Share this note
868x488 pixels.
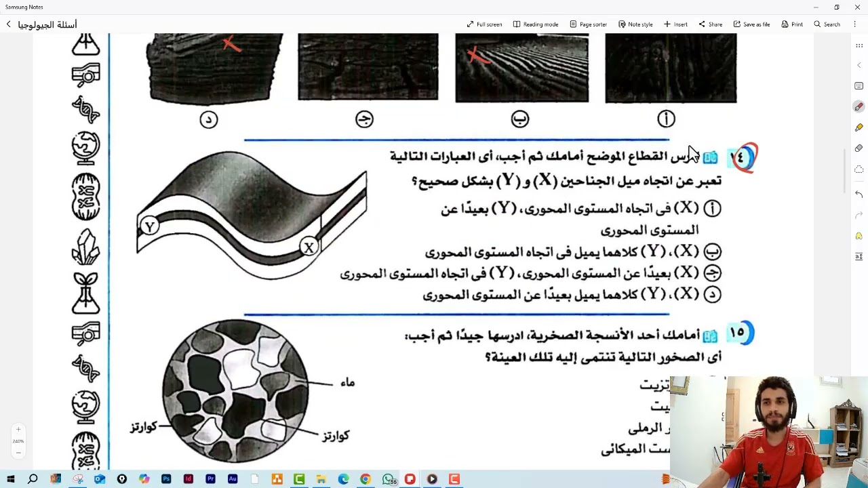[x=710, y=24]
